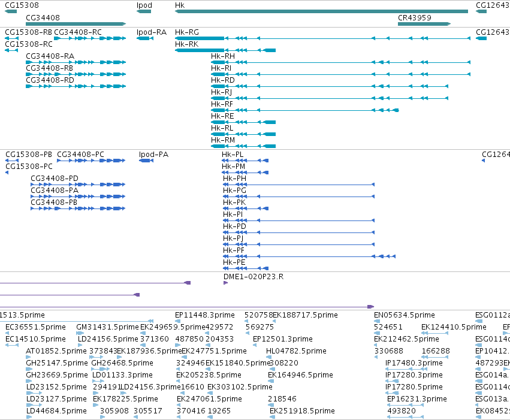The height and width of the screenshot is (420, 510).
Task: Select transcript CG15308-RB
Action: pos(11,38)
